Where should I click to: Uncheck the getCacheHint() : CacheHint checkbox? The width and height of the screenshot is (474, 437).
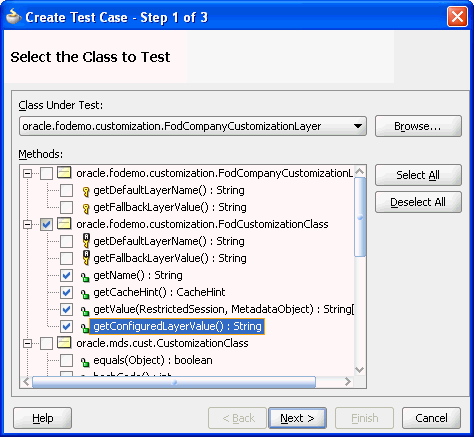click(66, 292)
